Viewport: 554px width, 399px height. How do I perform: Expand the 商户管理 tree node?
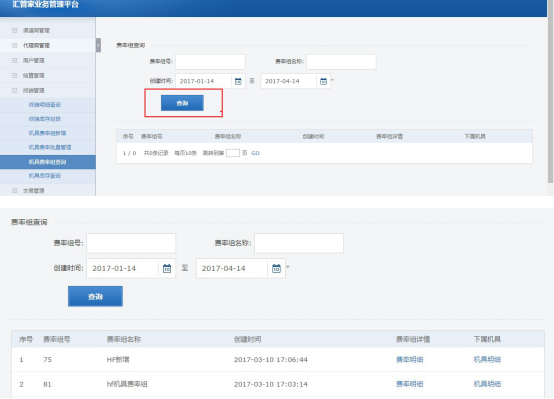pos(14,60)
